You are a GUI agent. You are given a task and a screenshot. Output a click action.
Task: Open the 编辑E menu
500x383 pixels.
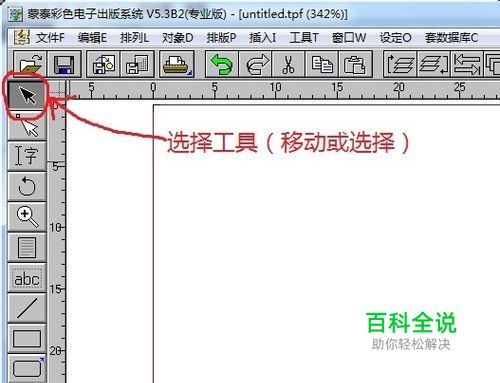pos(92,38)
